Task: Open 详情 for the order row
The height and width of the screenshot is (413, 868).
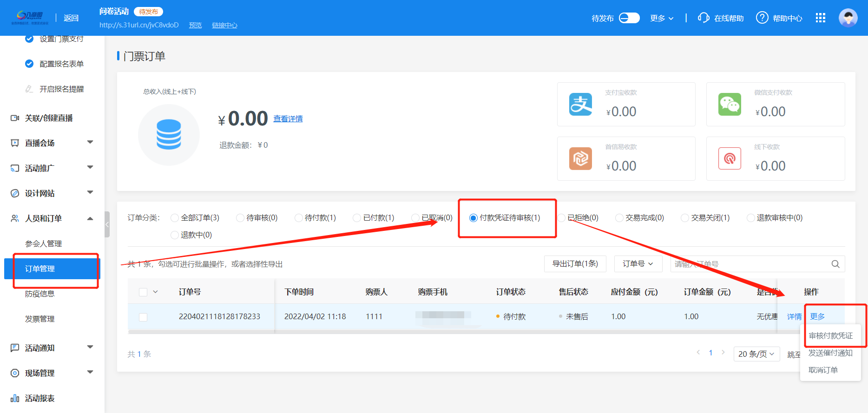Action: click(x=794, y=317)
